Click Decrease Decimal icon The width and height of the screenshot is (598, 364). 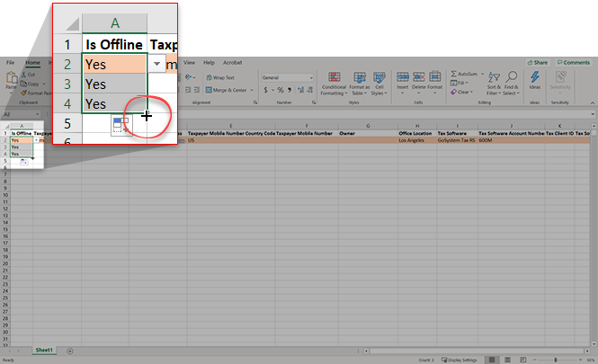click(x=309, y=90)
